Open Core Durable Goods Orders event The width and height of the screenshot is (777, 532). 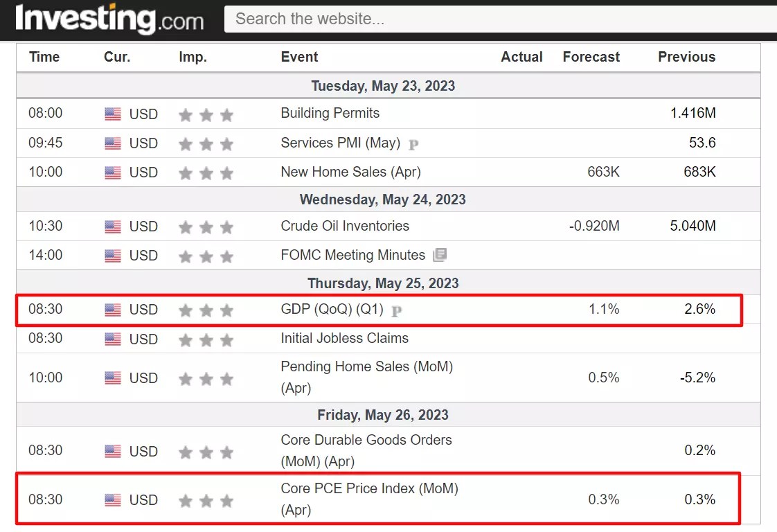pos(366,451)
